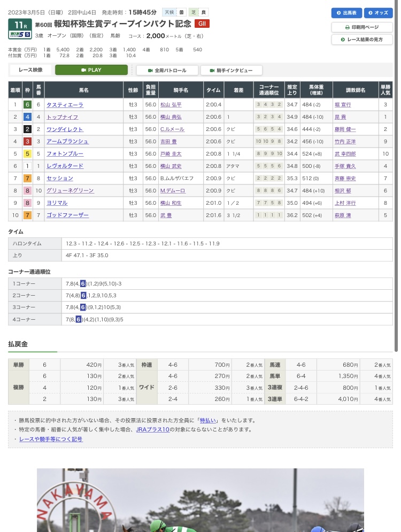Screen dimensions: 401x532
Task: Open jockey 横山 和生 profile
Action: (171, 203)
